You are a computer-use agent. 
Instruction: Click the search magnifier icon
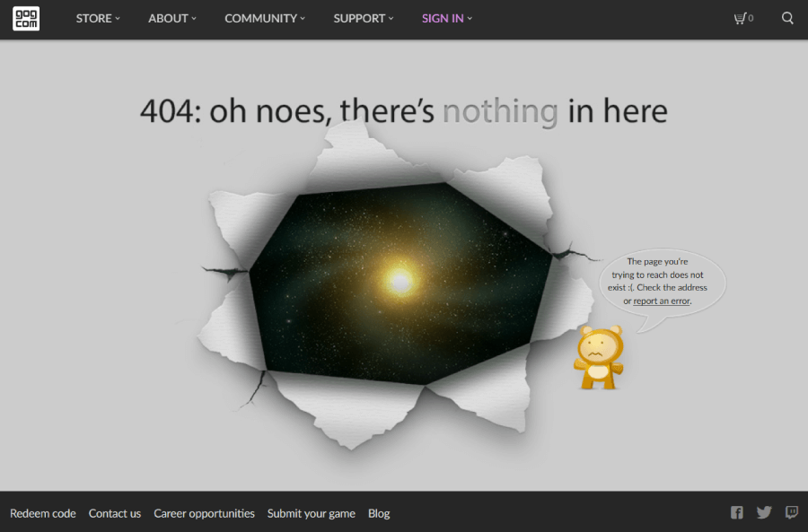[x=787, y=19]
